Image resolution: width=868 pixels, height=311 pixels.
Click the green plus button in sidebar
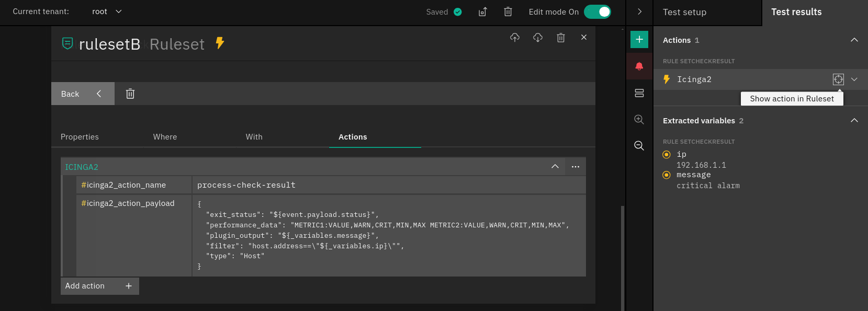[639, 40]
